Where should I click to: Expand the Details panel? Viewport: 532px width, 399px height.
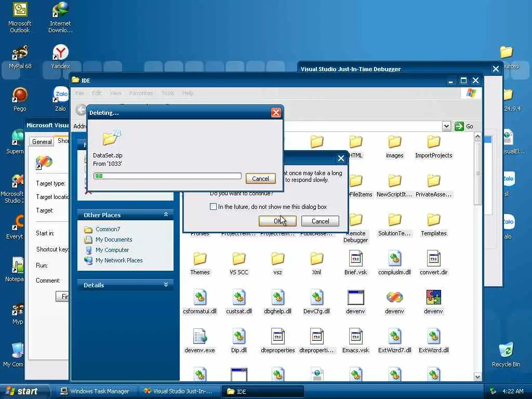pyautogui.click(x=166, y=285)
